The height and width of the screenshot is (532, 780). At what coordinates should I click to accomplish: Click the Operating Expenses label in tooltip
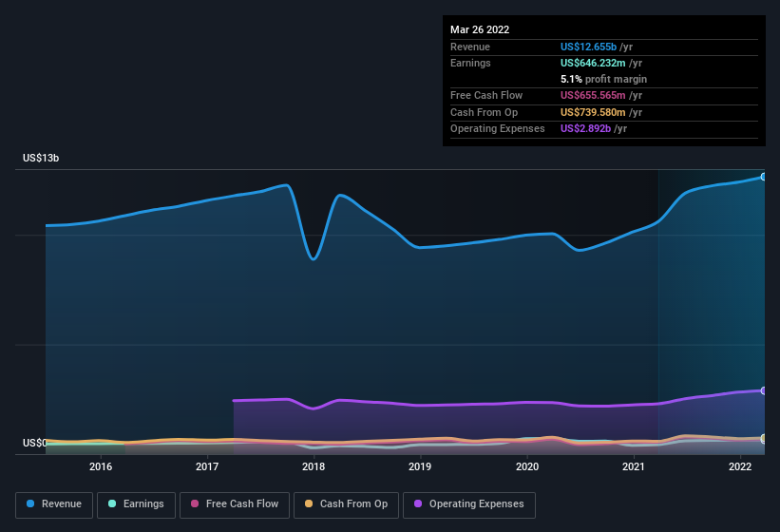click(x=498, y=129)
